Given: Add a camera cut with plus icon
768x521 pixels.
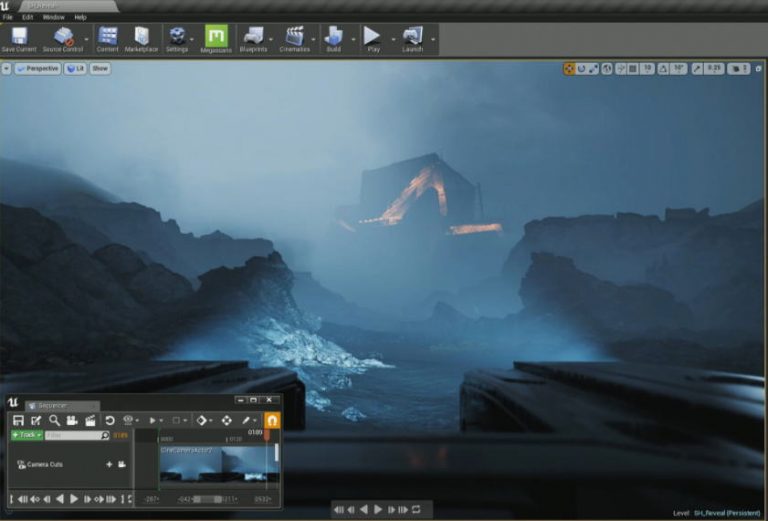Looking at the screenshot, I should click(x=109, y=464).
